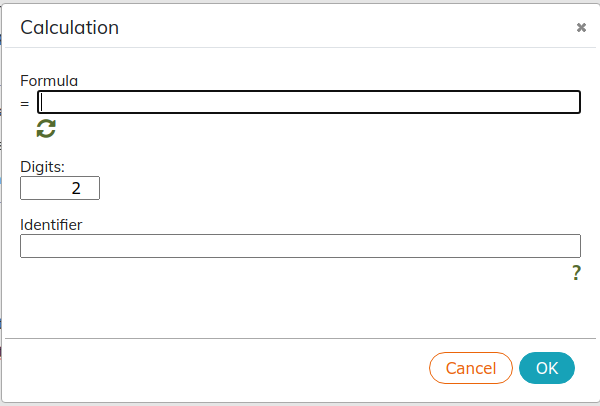Focus the Formula input field

coord(309,102)
